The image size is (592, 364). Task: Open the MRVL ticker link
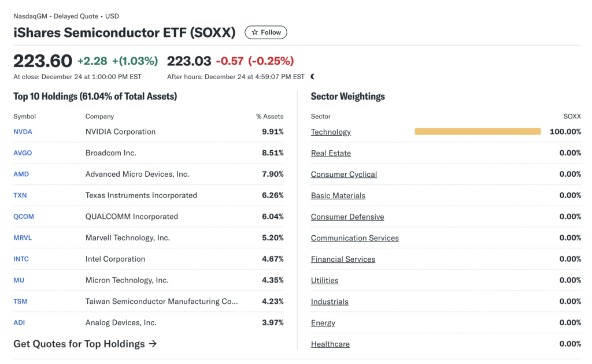23,237
